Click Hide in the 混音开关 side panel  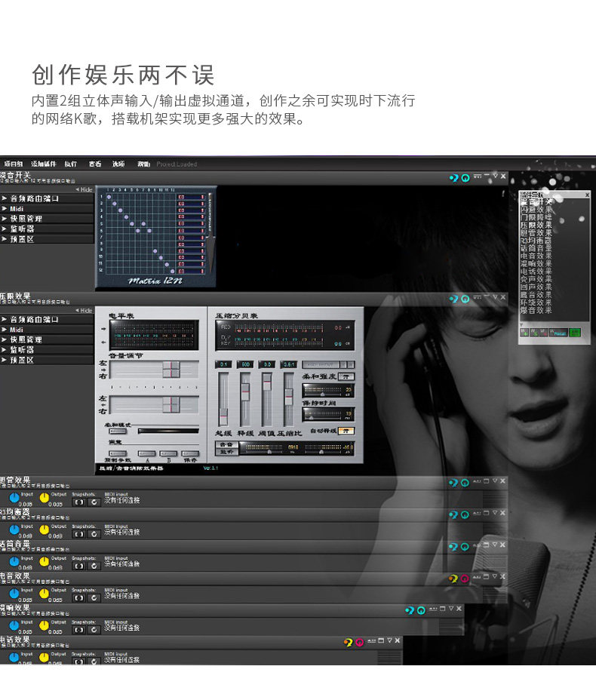(x=84, y=189)
